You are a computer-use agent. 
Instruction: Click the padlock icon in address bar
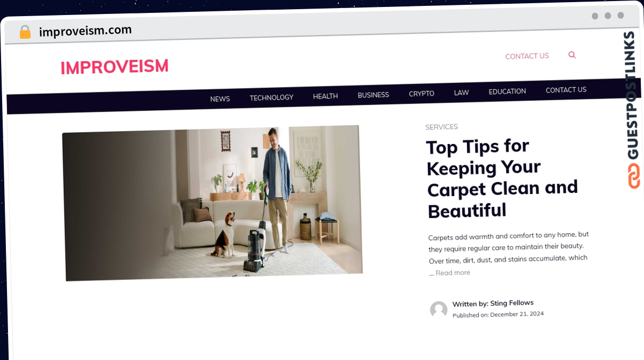(25, 32)
